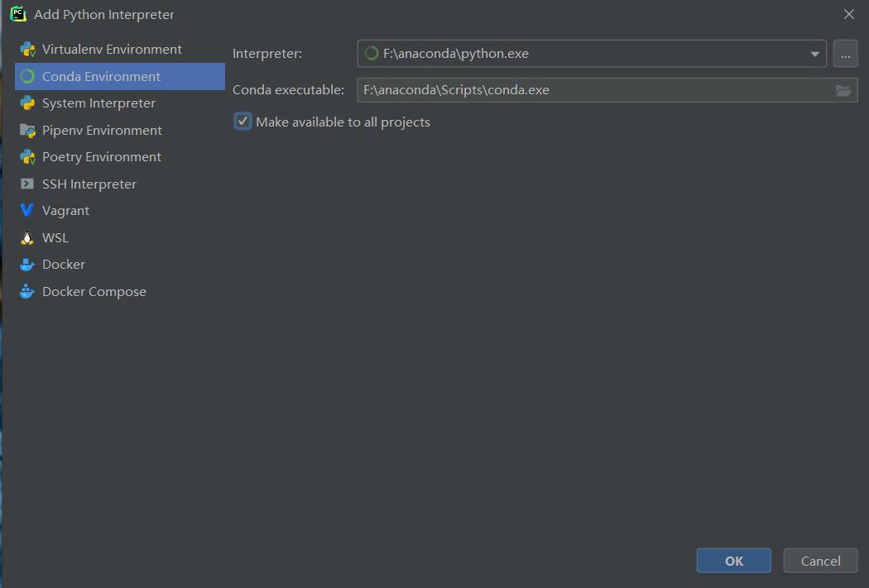This screenshot has width=869, height=588.
Task: Click the Docker whale icon
Action: coord(27,265)
